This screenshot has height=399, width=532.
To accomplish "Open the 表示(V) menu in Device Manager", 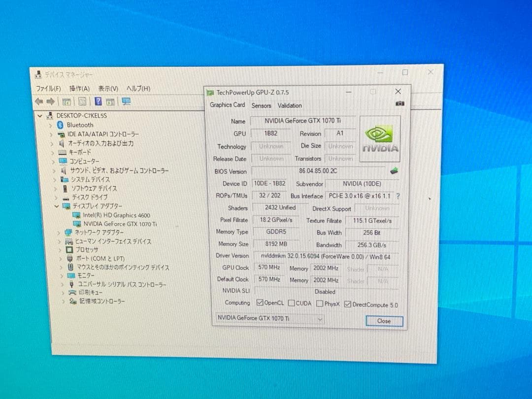I will click(108, 88).
